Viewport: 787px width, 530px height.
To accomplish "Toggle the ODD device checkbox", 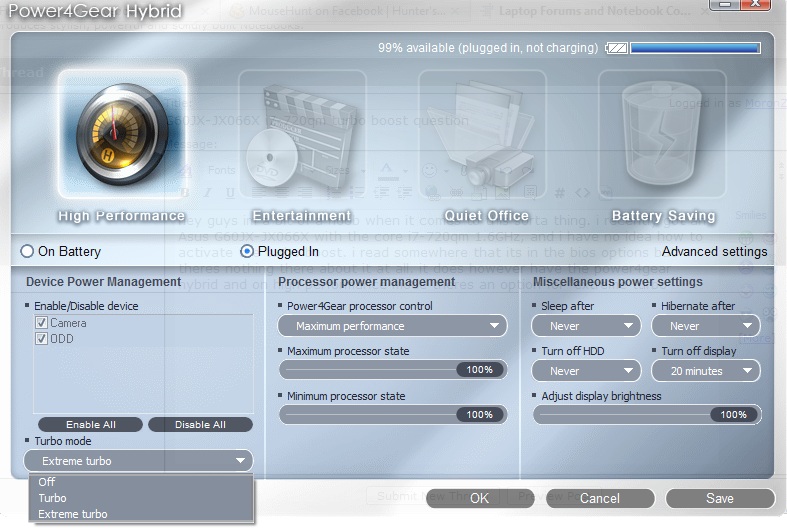I will 42,339.
